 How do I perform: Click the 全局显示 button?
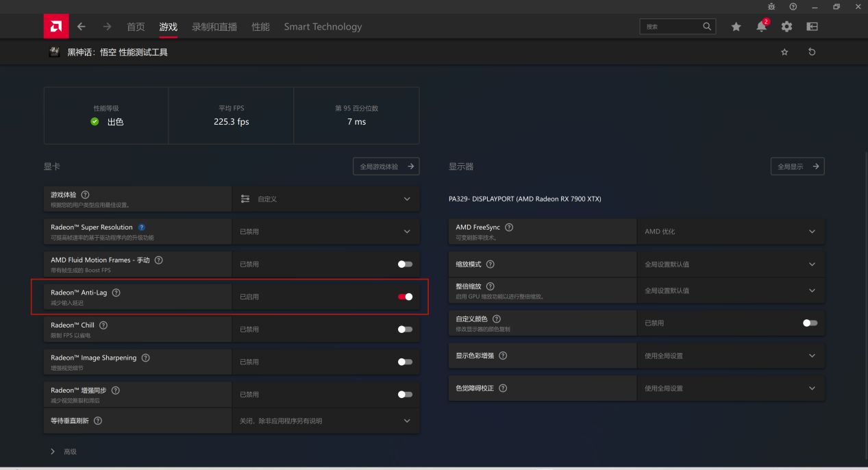797,166
